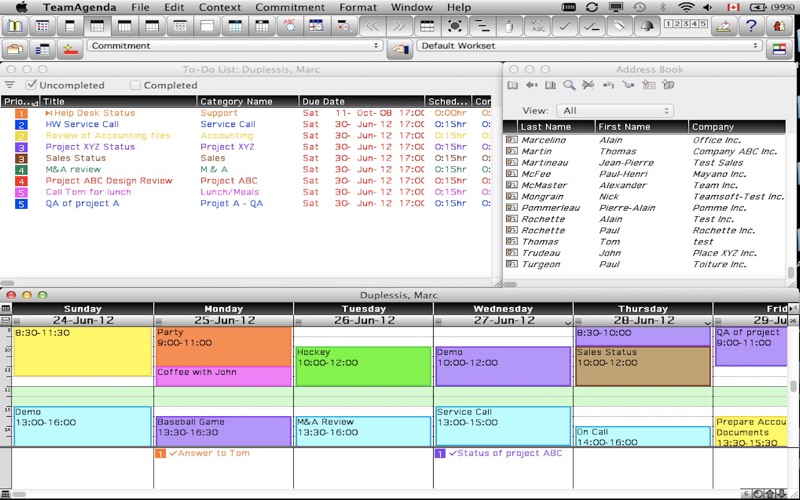Click the stacked folders icon in second toolbar row

[x=15, y=49]
